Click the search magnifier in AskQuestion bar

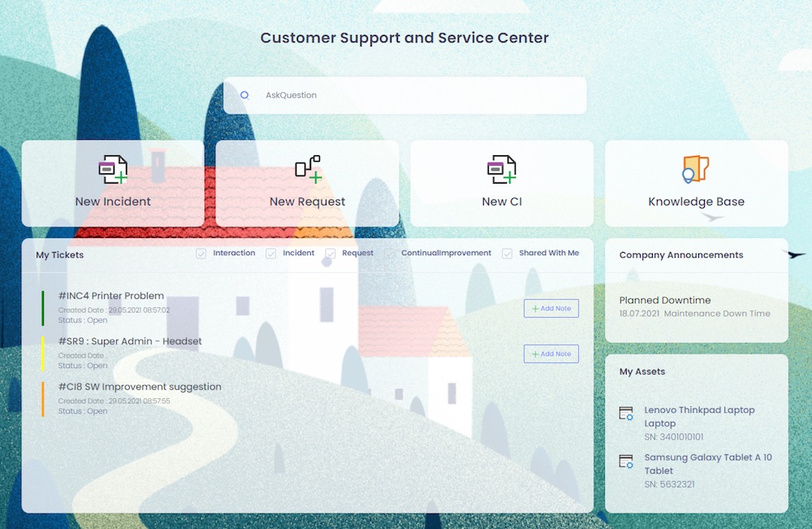pos(244,95)
